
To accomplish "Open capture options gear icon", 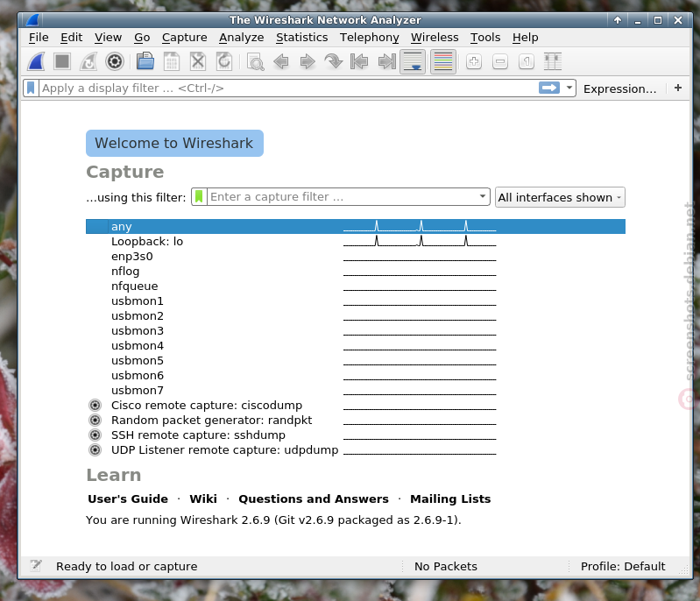I will pyautogui.click(x=115, y=61).
